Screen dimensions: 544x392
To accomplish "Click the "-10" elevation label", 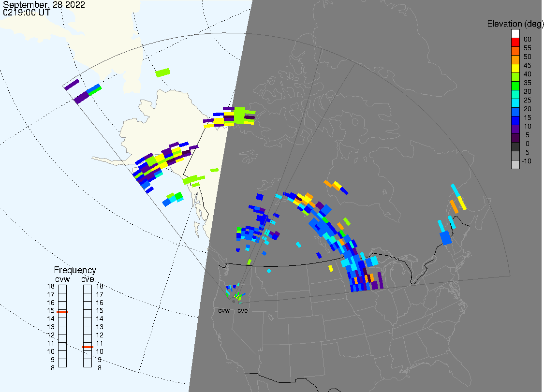I will 526,161.
